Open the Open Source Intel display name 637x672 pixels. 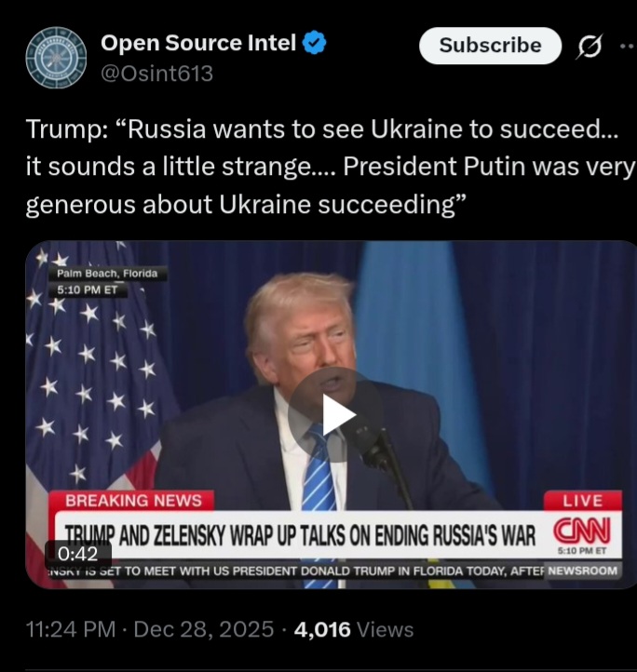pos(198,43)
